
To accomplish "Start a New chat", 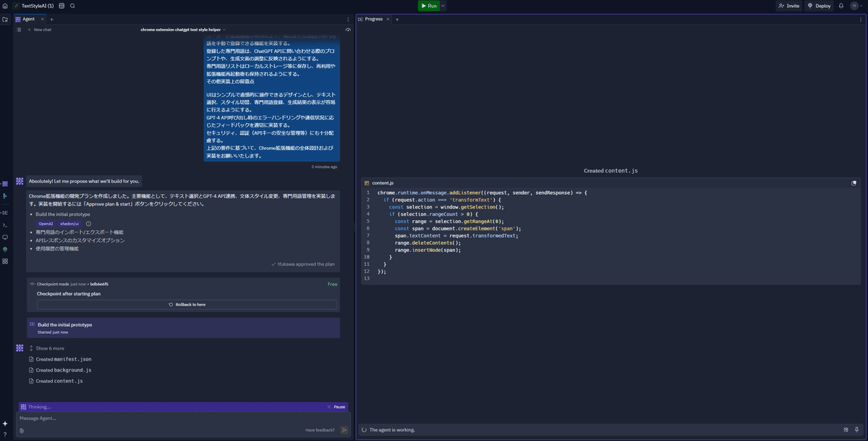I will tap(40, 30).
